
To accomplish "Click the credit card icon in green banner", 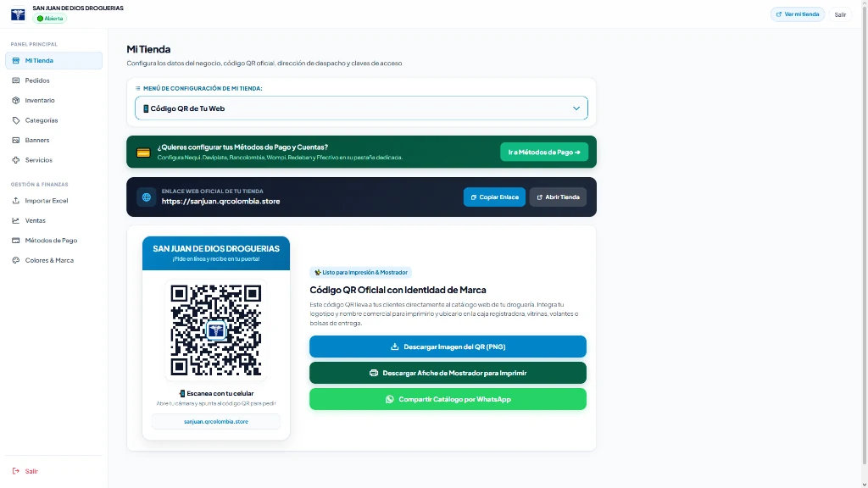I will (143, 152).
